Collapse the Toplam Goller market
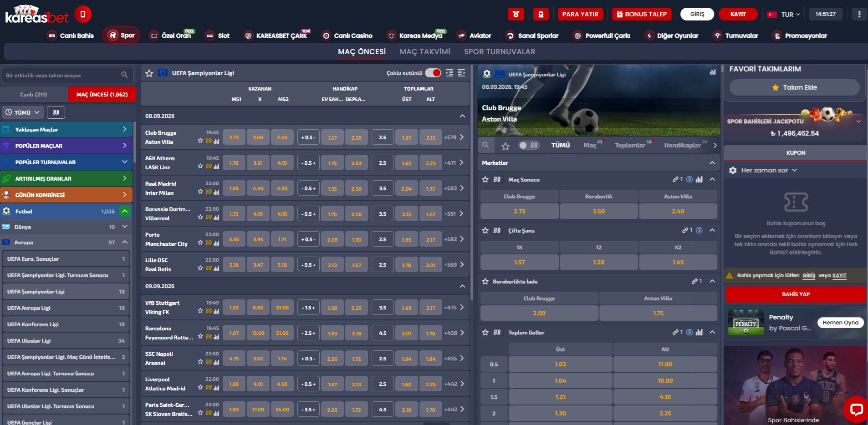This screenshot has height=425, width=868. [712, 333]
